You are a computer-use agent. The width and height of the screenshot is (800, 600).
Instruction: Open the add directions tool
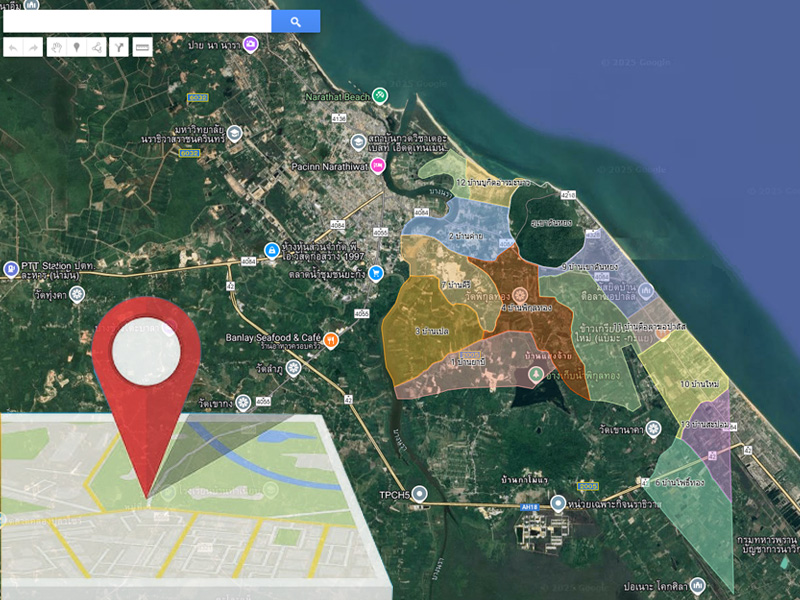click(119, 47)
